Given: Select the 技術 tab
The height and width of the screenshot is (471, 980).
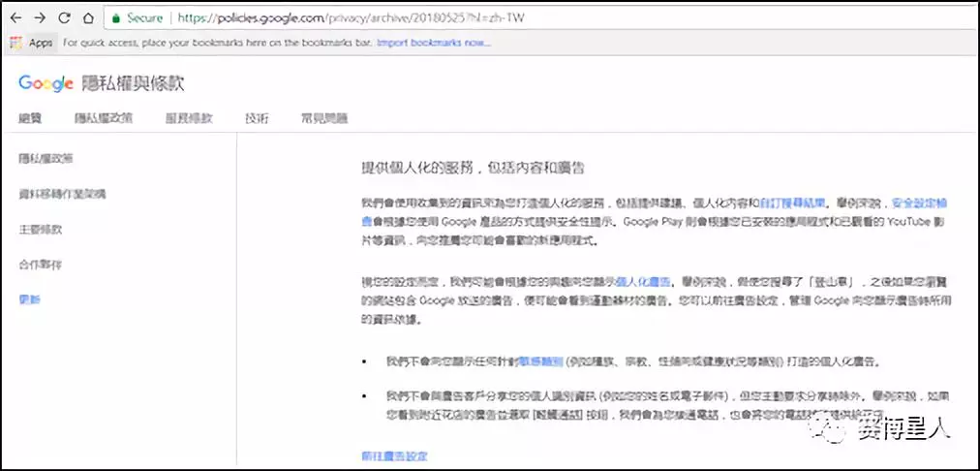Looking at the screenshot, I should [x=257, y=118].
